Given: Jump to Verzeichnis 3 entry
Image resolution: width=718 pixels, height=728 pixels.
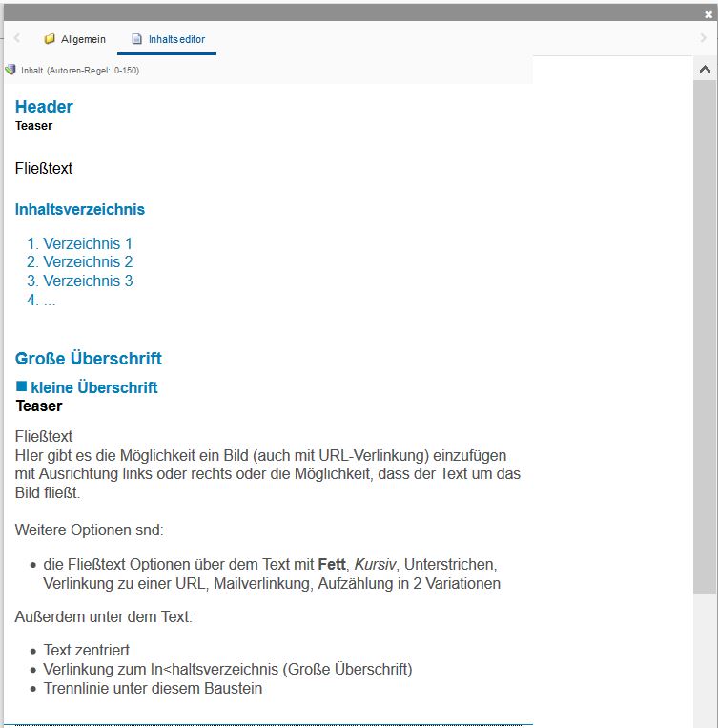Looking at the screenshot, I should 88,281.
